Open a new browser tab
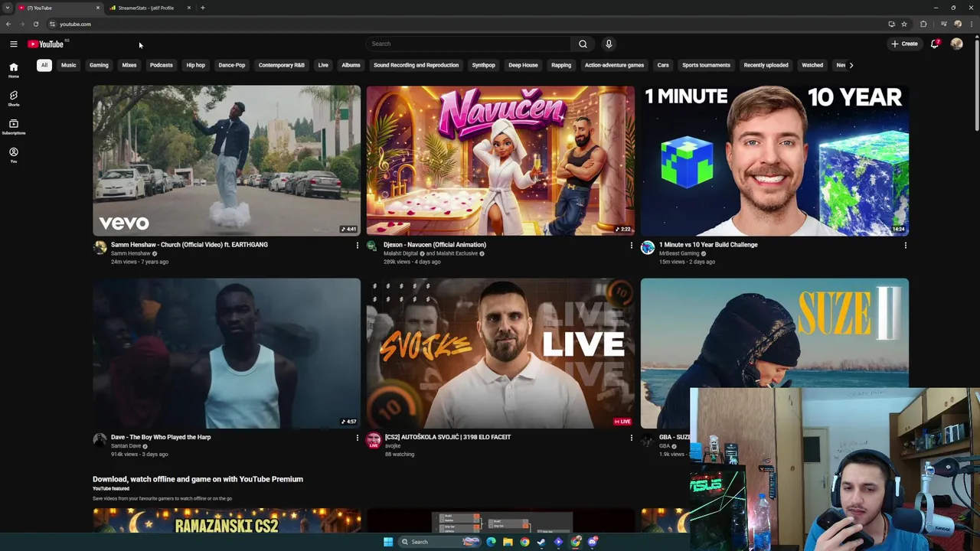 pos(202,8)
